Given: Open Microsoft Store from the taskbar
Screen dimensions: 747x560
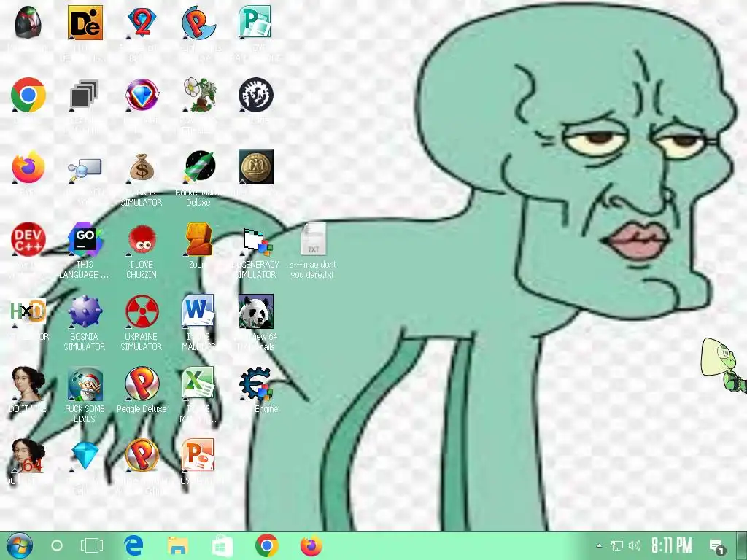Looking at the screenshot, I should pyautogui.click(x=222, y=545).
